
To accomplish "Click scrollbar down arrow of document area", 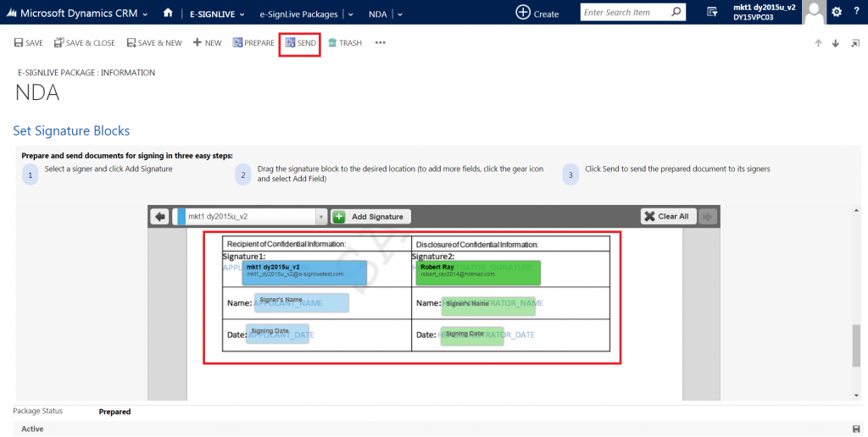I will pos(856,396).
